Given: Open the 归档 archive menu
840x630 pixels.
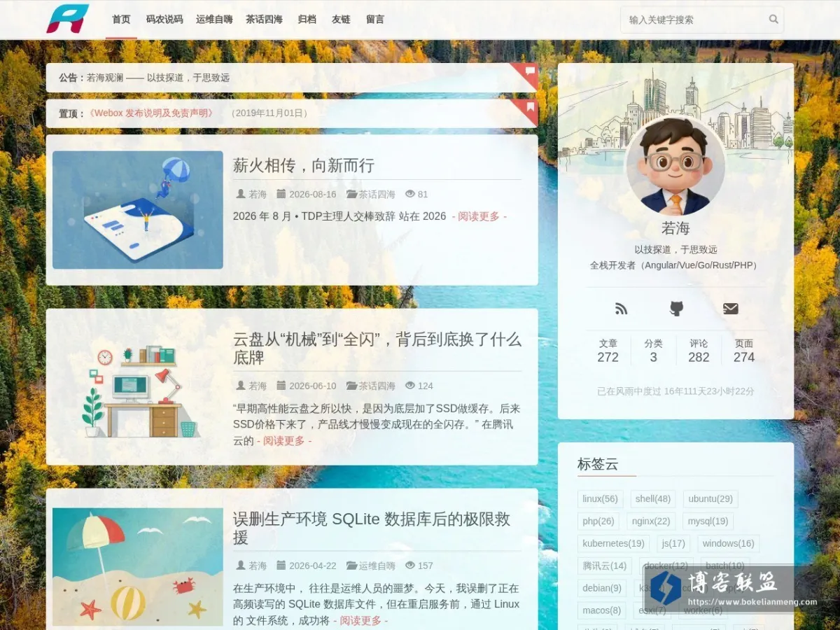Looking at the screenshot, I should (x=307, y=20).
